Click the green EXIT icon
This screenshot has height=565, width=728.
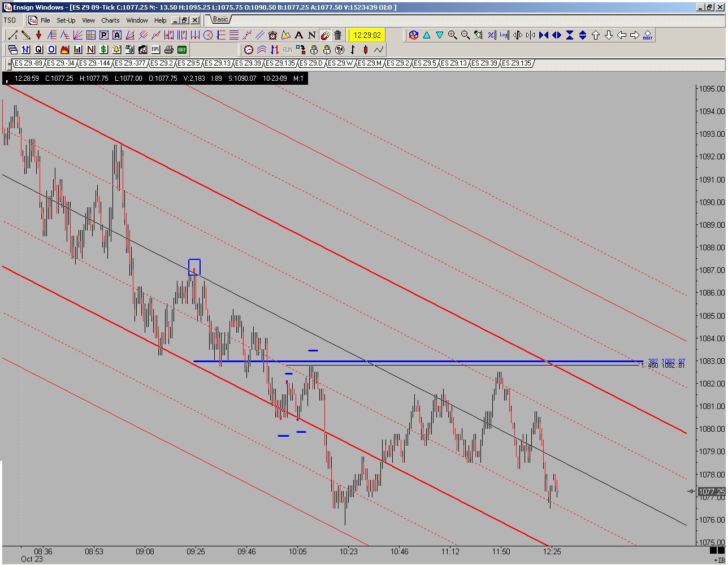[182, 49]
